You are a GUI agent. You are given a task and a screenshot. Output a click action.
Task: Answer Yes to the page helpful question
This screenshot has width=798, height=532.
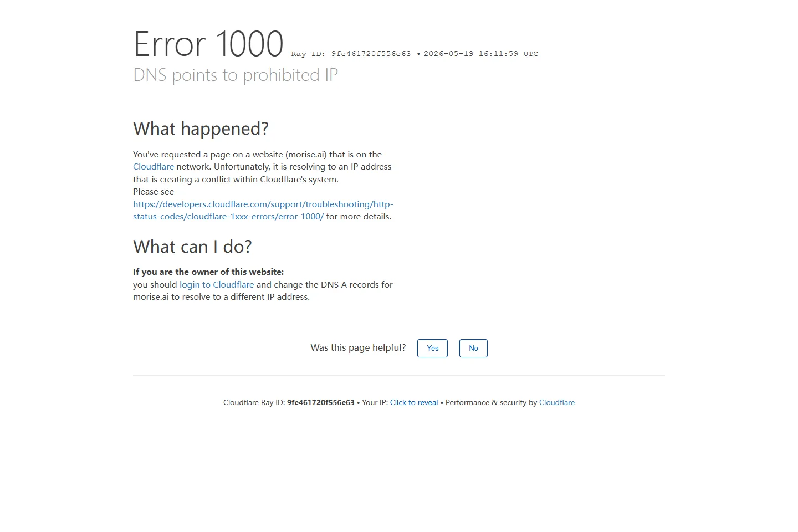432,348
